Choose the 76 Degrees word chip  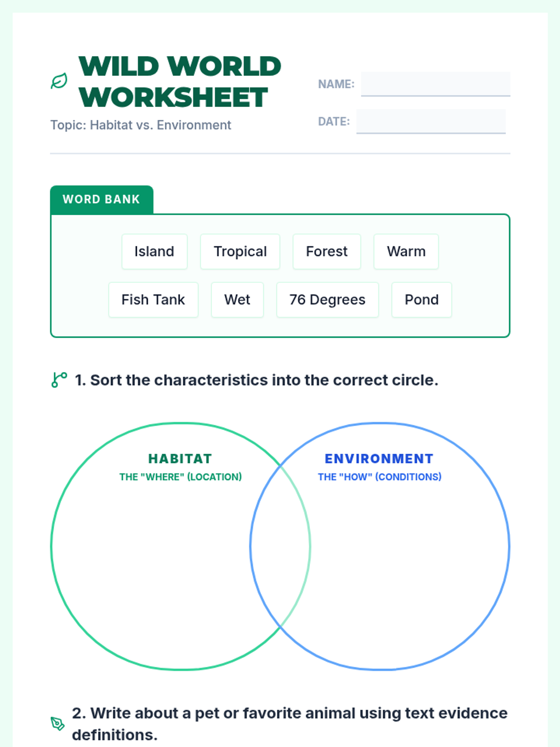pos(327,300)
